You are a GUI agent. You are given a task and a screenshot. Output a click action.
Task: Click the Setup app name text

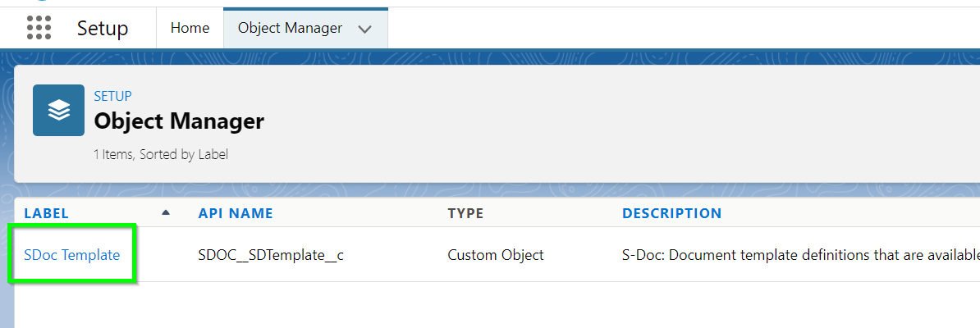coord(103,28)
